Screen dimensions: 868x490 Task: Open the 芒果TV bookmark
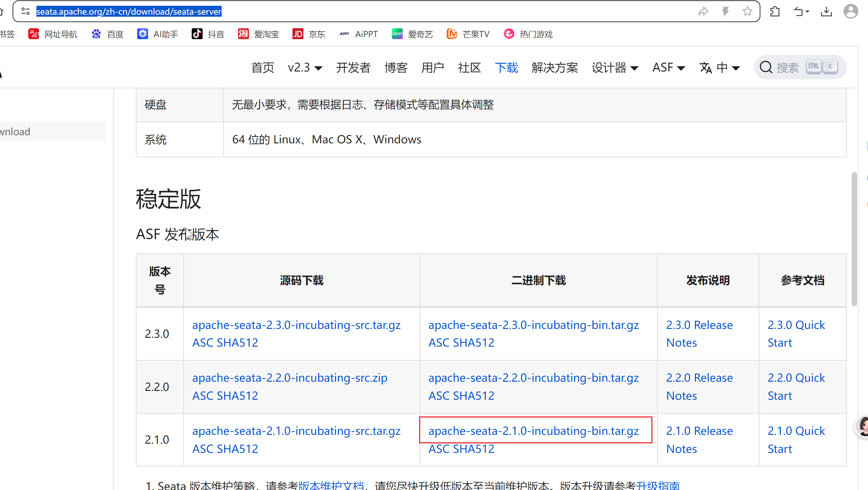pyautogui.click(x=468, y=34)
